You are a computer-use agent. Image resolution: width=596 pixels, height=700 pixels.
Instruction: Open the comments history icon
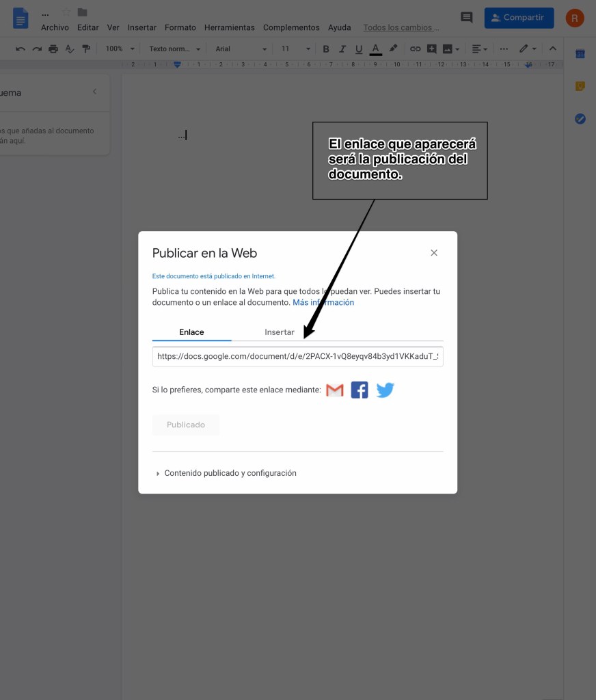point(467,18)
